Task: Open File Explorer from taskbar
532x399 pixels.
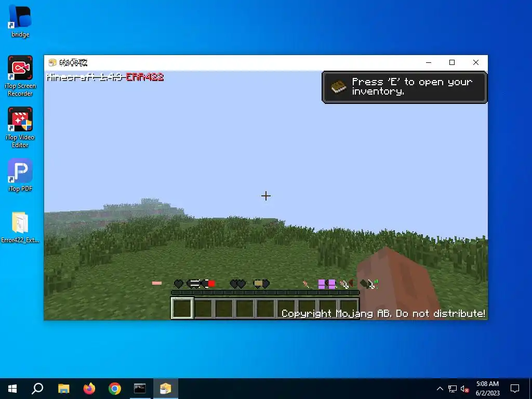Action: pos(63,389)
